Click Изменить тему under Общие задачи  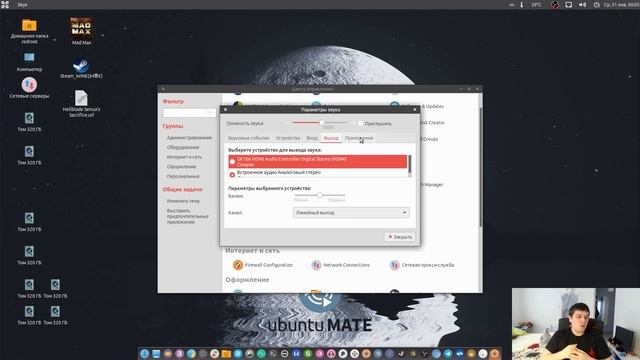183,201
